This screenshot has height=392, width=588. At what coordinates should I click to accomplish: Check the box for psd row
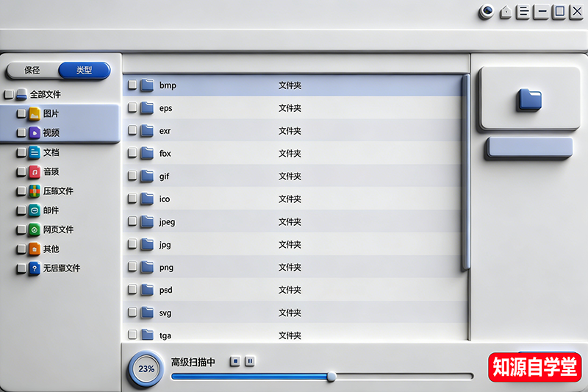[132, 289]
